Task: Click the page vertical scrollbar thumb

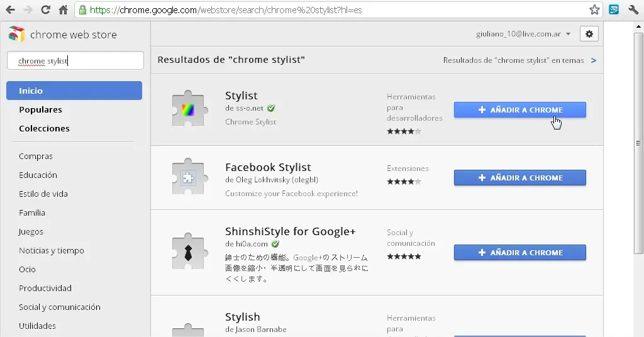Action: tap(638, 143)
